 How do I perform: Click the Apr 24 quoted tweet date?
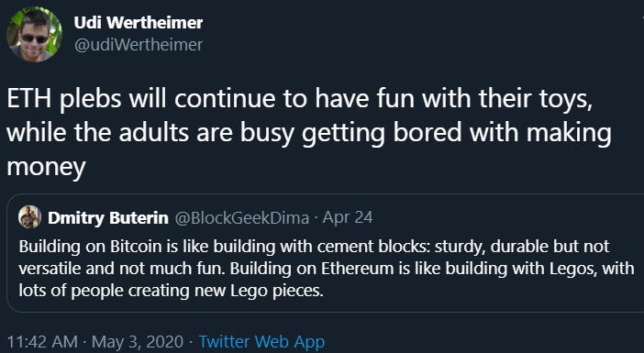pyautogui.click(x=348, y=217)
